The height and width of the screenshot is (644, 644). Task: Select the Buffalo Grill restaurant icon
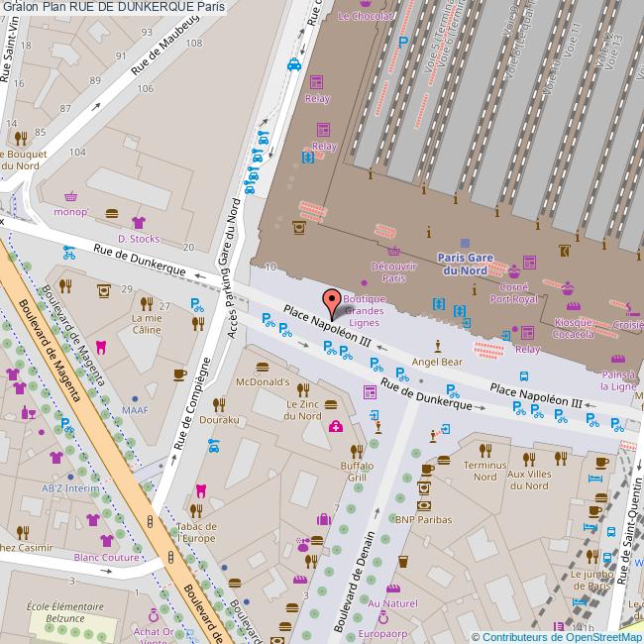coord(357,452)
